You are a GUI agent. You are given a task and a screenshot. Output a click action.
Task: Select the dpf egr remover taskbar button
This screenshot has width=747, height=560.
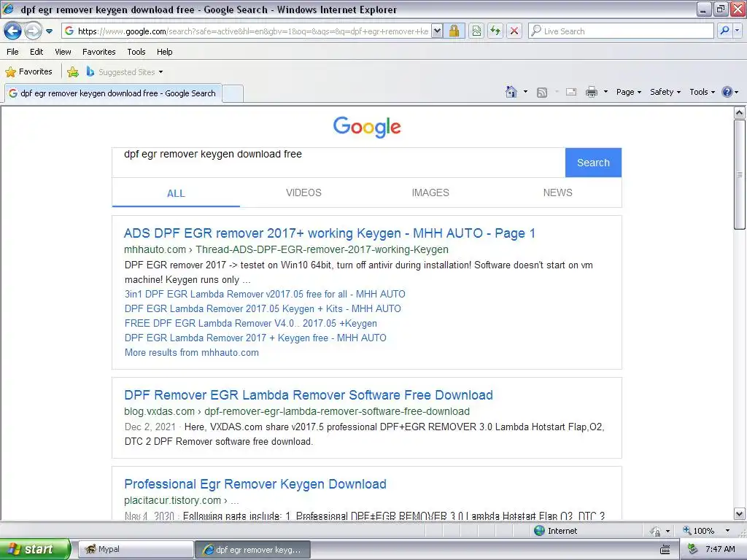coord(252,550)
